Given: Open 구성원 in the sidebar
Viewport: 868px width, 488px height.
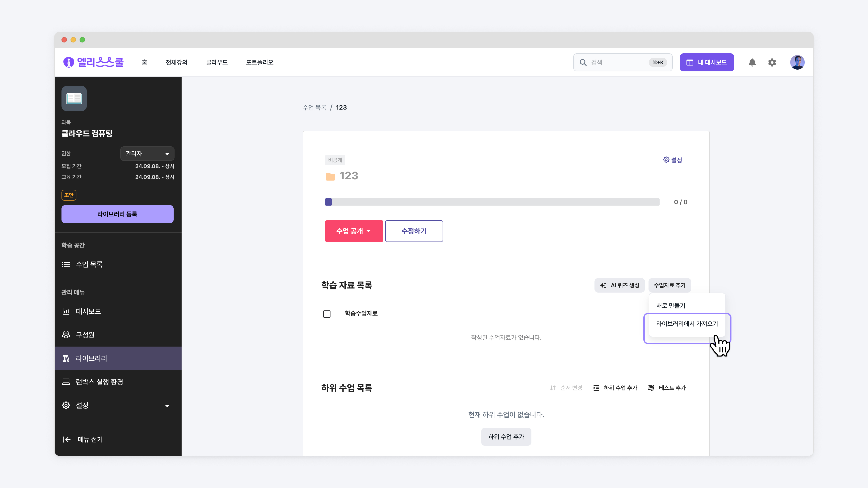Looking at the screenshot, I should coord(118,335).
